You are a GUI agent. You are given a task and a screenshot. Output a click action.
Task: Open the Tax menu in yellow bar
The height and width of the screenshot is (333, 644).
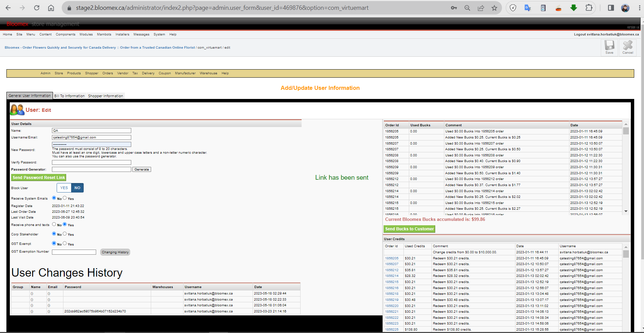135,73
